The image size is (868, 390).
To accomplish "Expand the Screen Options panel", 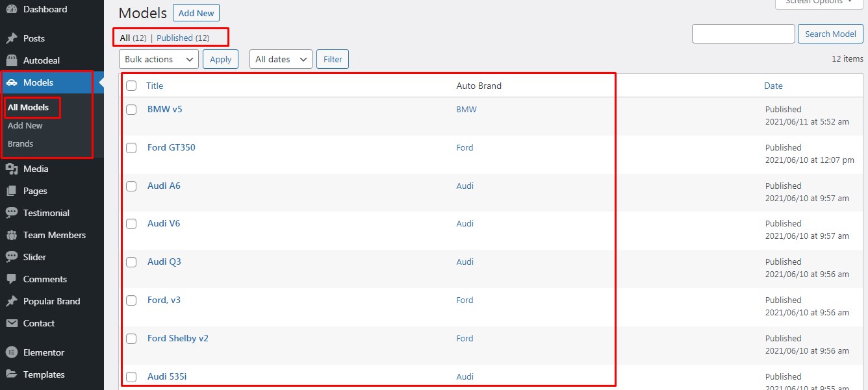I will [x=819, y=3].
